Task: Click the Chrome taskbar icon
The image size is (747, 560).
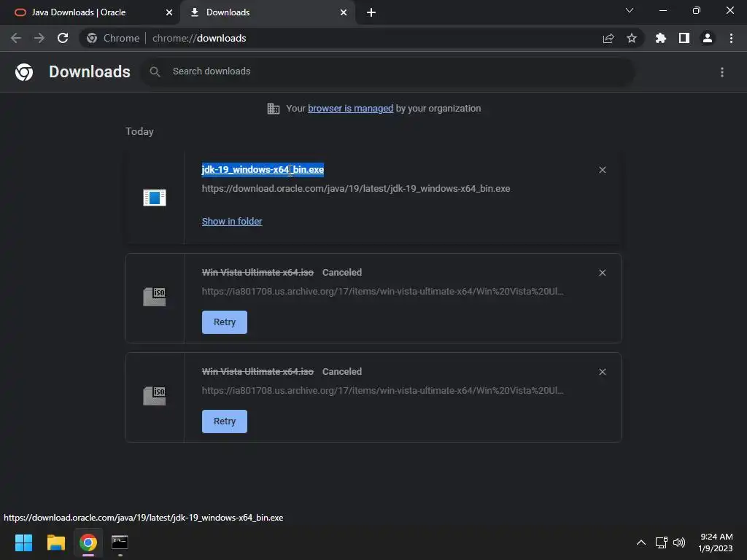Action: pyautogui.click(x=88, y=542)
